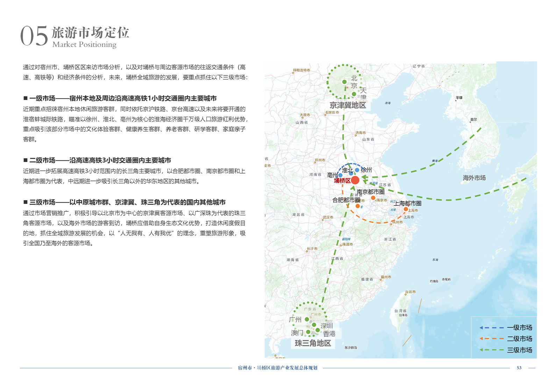Click the red 埇桥区 marker on map
The width and height of the screenshot is (555, 392).
[x=355, y=180]
